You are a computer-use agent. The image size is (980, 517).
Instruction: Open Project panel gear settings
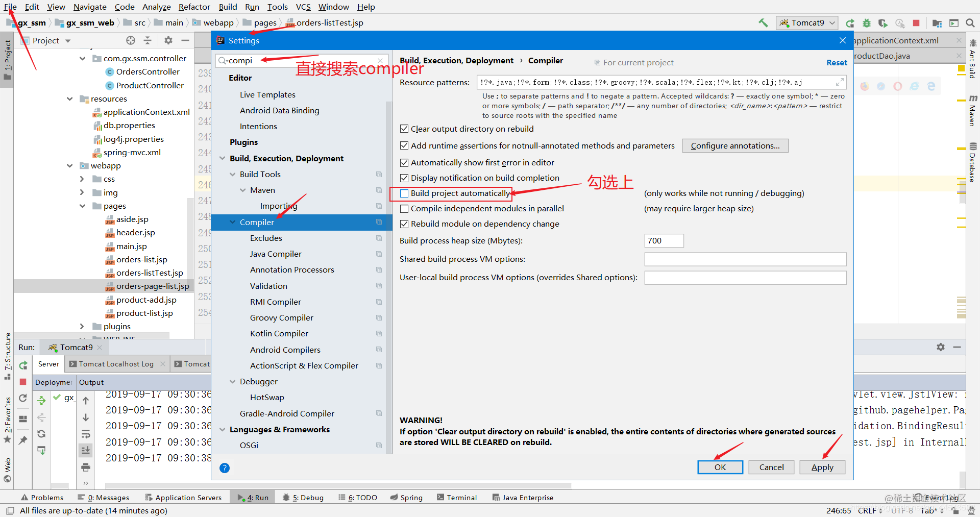[x=168, y=40]
